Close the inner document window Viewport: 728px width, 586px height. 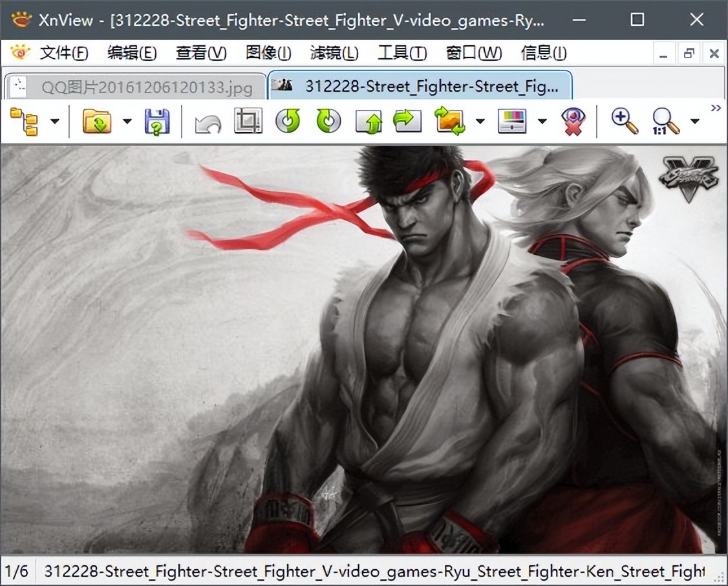pyautogui.click(x=714, y=54)
